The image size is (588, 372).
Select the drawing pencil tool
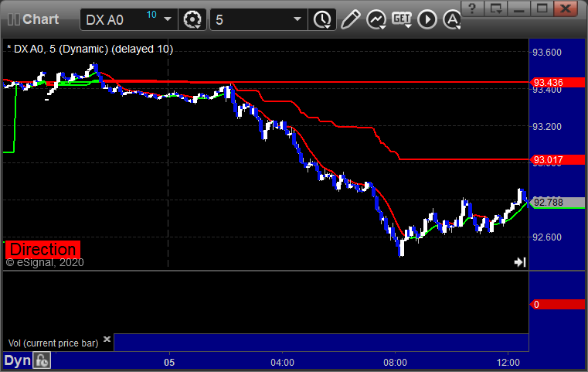pos(351,19)
